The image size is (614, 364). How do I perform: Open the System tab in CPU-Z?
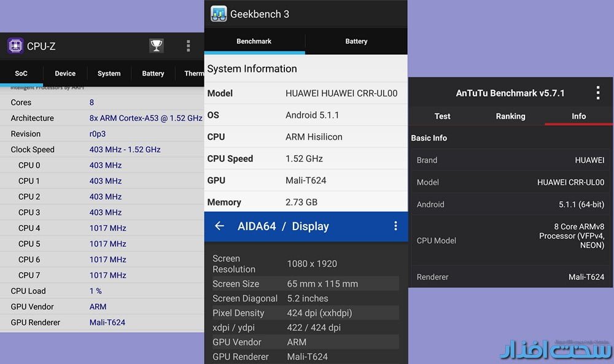pos(109,74)
